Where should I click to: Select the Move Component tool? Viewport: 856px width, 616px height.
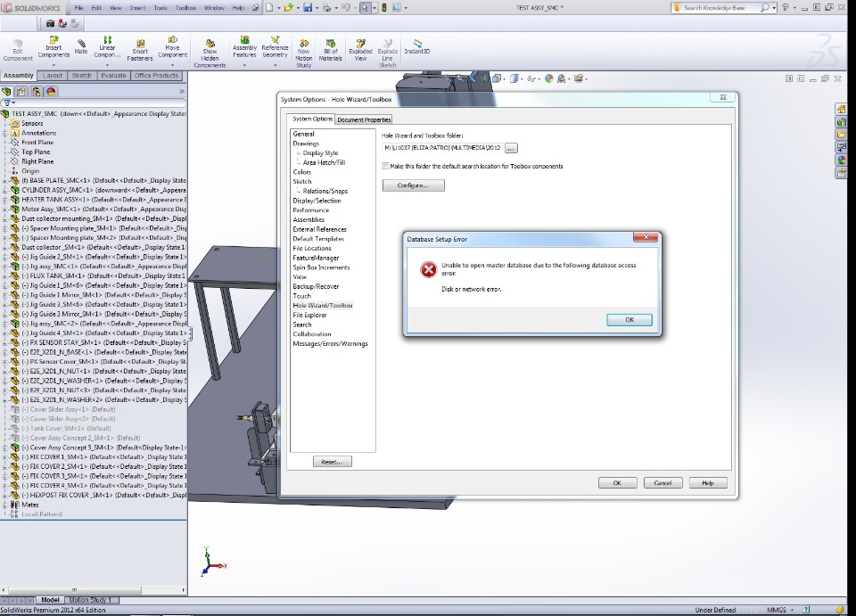click(x=172, y=47)
